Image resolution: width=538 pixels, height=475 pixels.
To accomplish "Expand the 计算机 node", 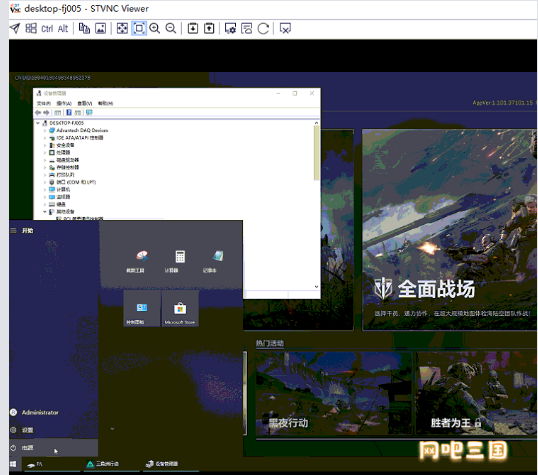I will point(45,189).
